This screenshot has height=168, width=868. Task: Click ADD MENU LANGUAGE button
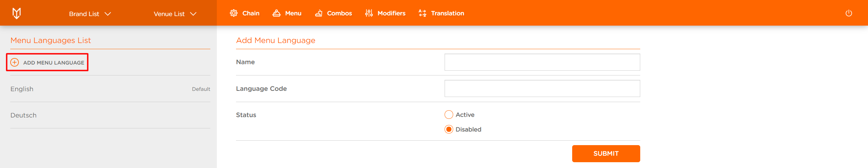point(47,62)
